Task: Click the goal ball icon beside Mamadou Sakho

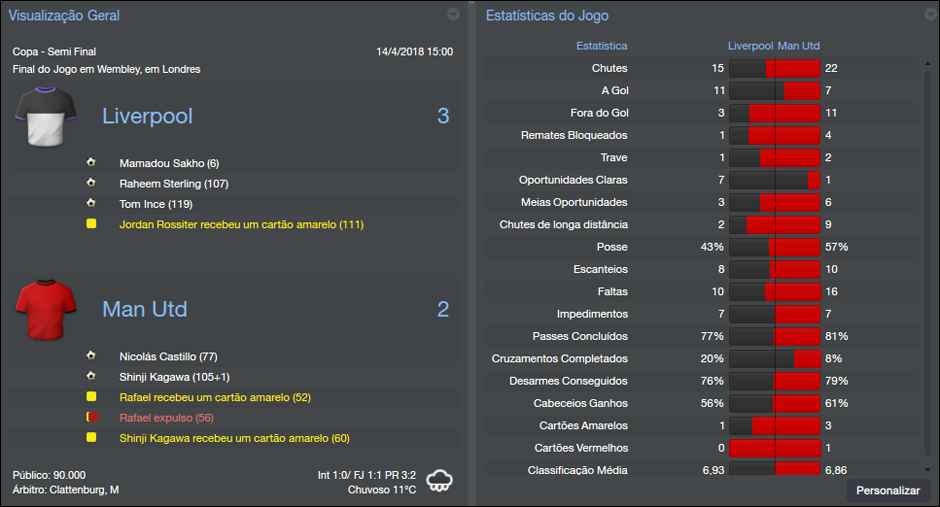Action: 91,163
